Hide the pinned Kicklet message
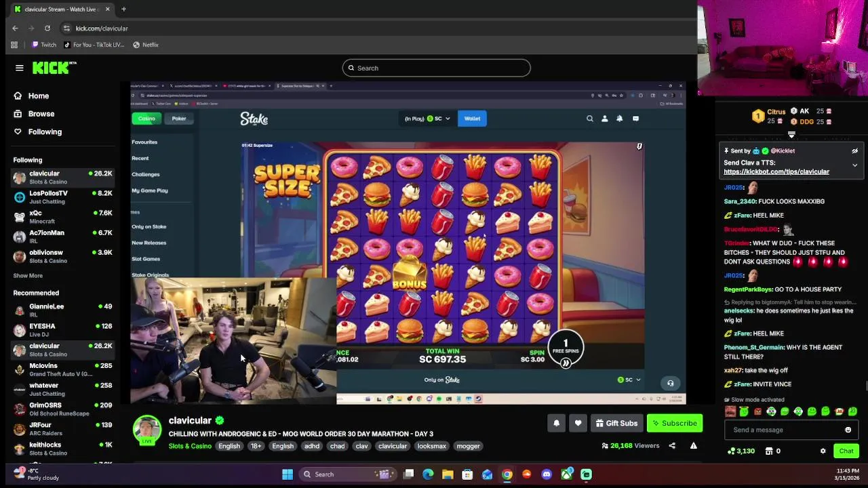 pos(854,151)
